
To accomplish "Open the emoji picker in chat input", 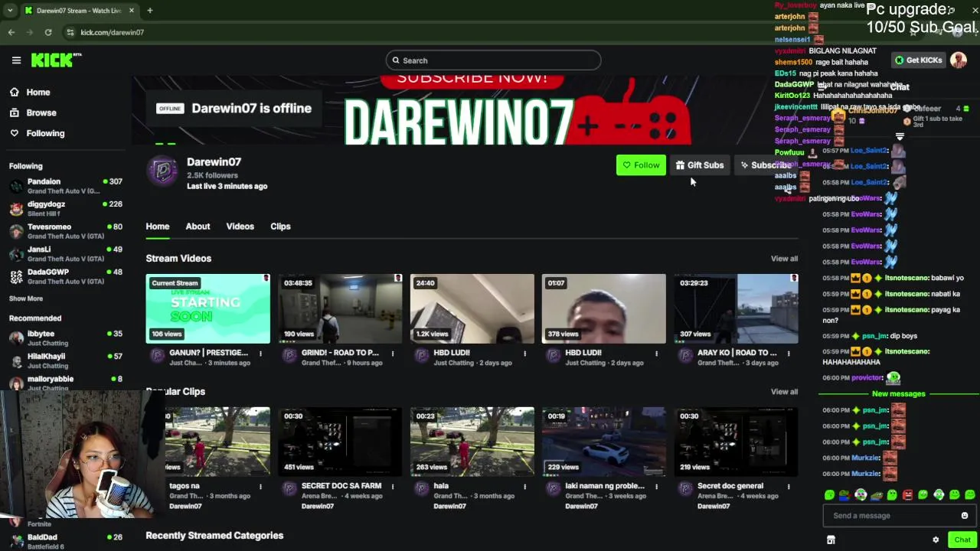I will tap(965, 516).
